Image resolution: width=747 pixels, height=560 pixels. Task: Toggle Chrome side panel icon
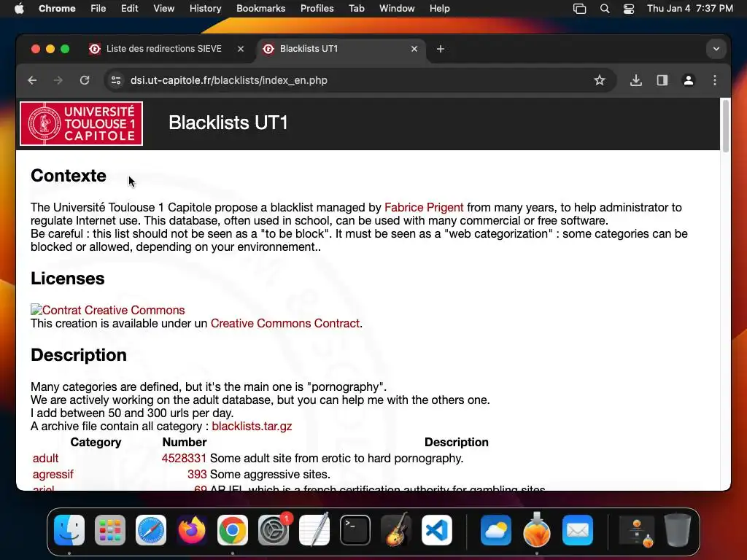[662, 80]
